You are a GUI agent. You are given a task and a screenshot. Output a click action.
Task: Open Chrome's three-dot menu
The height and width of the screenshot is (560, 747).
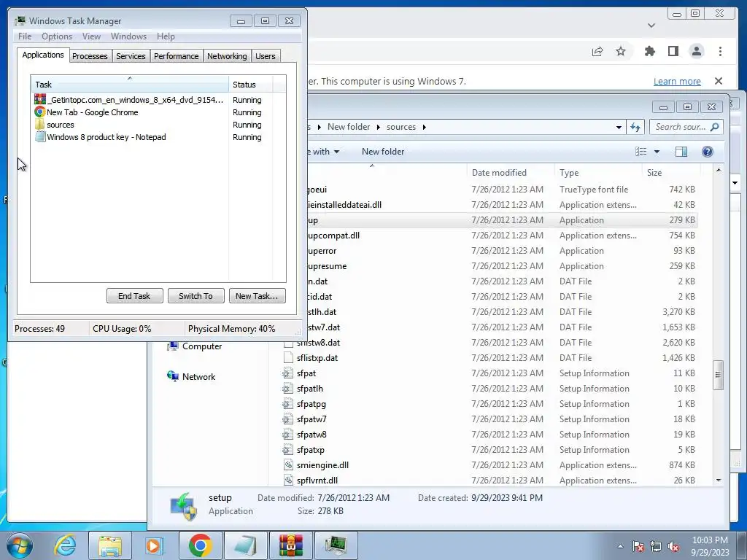(720, 51)
